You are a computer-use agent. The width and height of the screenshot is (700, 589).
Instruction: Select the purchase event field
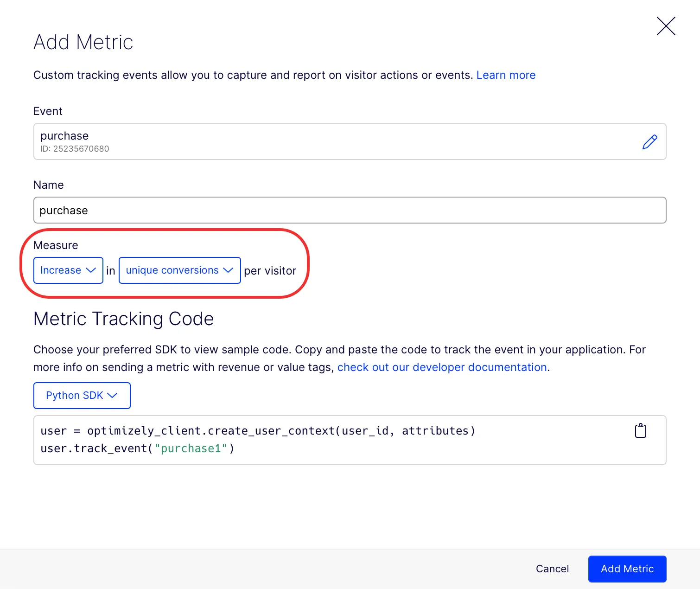pos(350,141)
